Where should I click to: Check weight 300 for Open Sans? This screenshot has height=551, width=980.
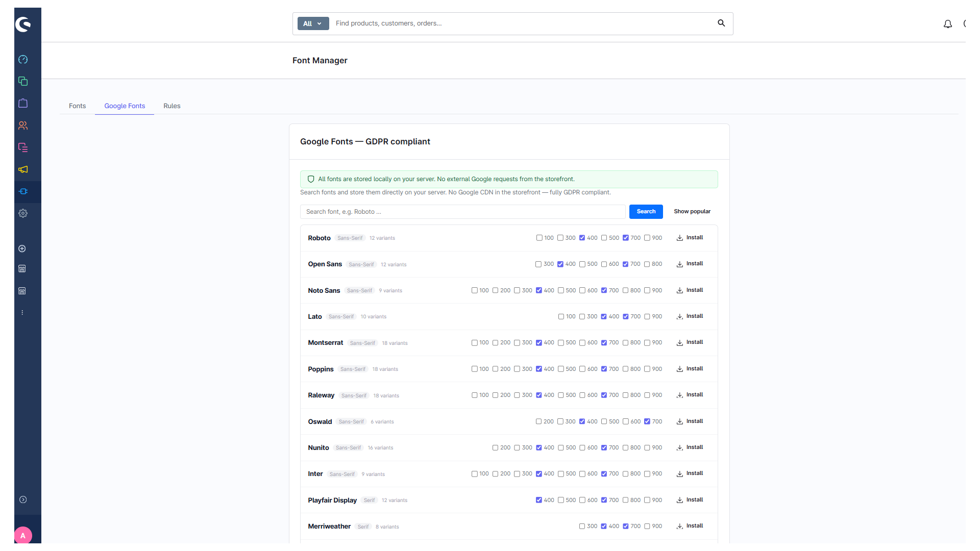coord(538,264)
